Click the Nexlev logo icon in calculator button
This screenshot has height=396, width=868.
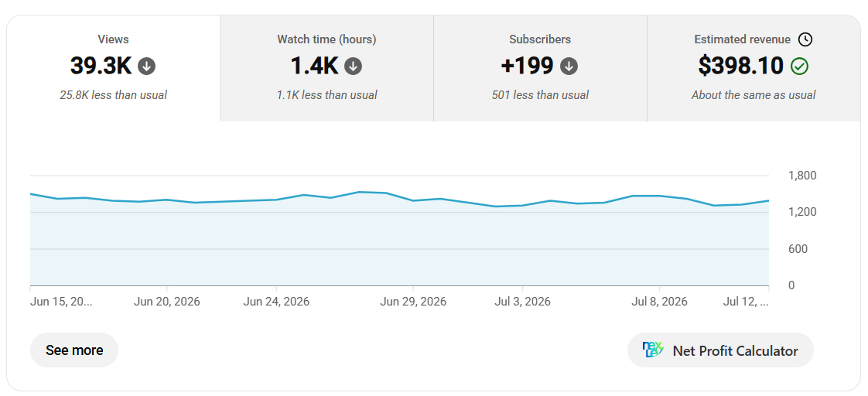(x=653, y=350)
